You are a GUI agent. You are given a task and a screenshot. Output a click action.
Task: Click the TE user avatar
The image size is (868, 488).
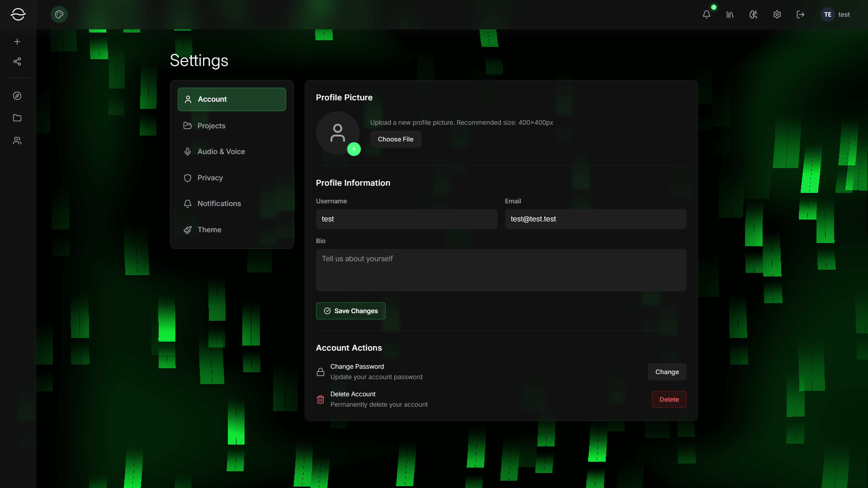(x=828, y=14)
